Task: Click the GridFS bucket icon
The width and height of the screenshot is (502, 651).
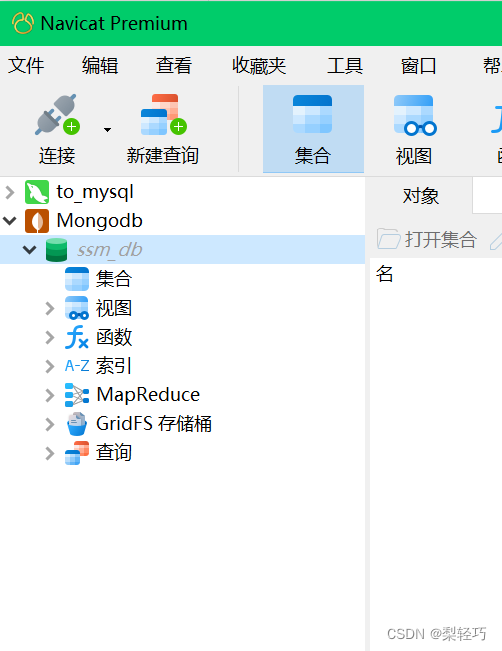Action: pyautogui.click(x=77, y=424)
